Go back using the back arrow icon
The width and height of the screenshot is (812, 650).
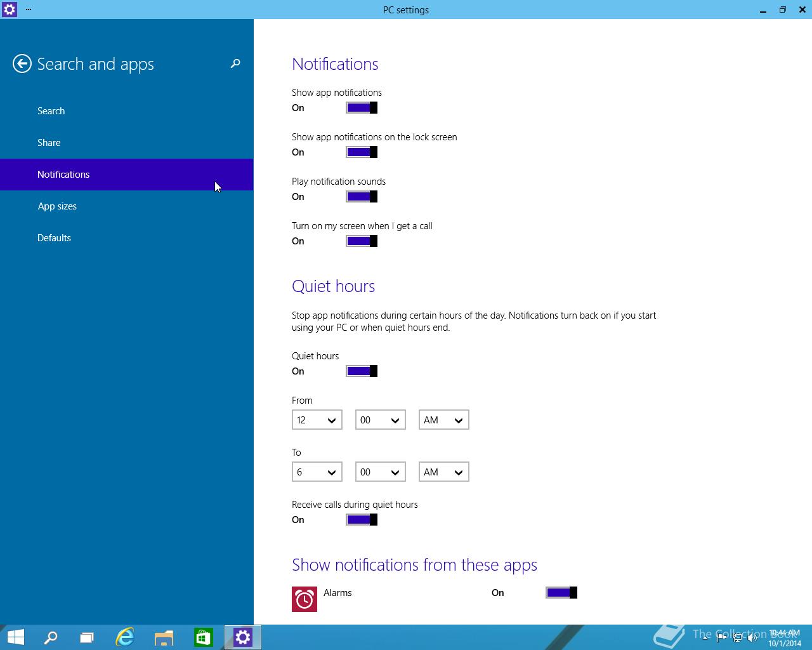point(22,63)
